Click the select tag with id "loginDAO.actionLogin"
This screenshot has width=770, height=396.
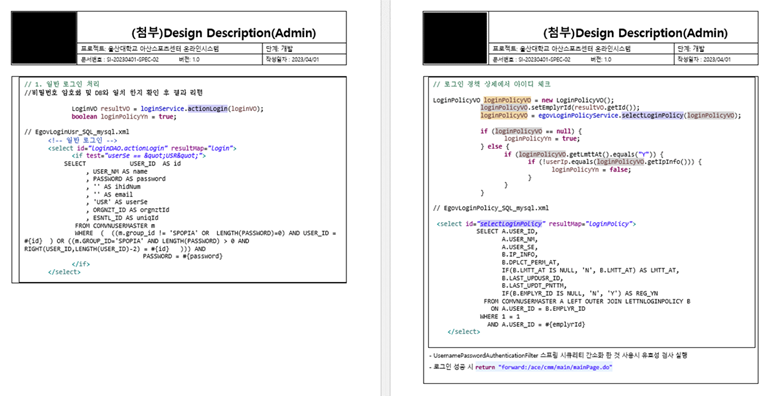pyautogui.click(x=142, y=148)
